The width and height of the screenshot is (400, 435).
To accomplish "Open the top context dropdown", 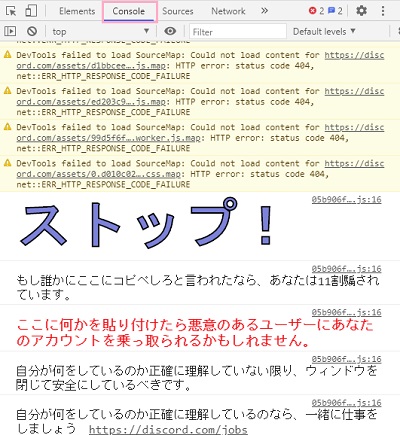I will point(100,32).
